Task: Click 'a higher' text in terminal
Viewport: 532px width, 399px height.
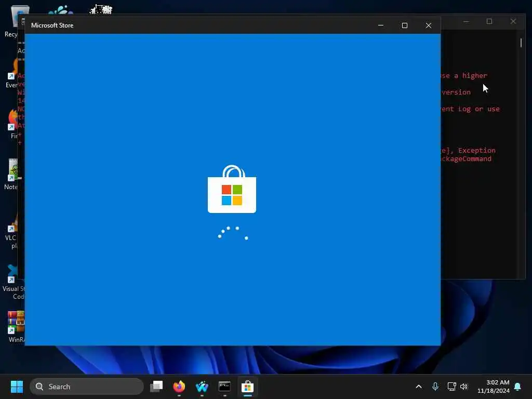Action: point(471,76)
